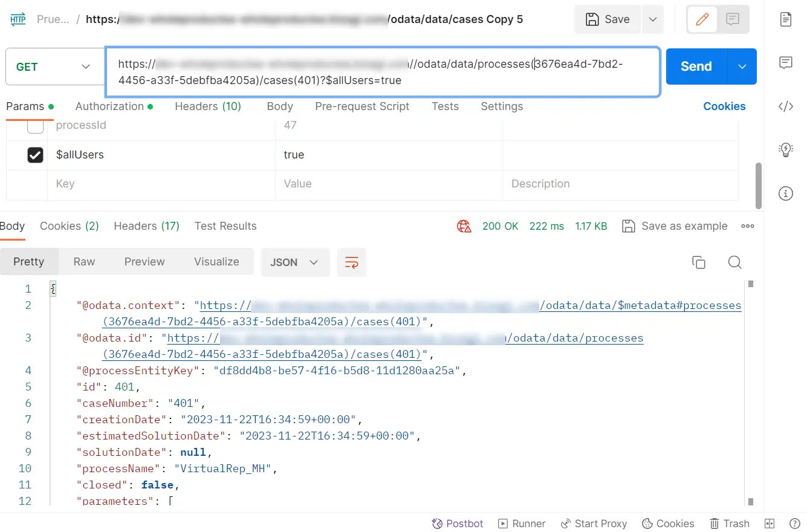Copy the response body
Image resolution: width=807 pixels, height=532 pixels.
pyautogui.click(x=698, y=262)
